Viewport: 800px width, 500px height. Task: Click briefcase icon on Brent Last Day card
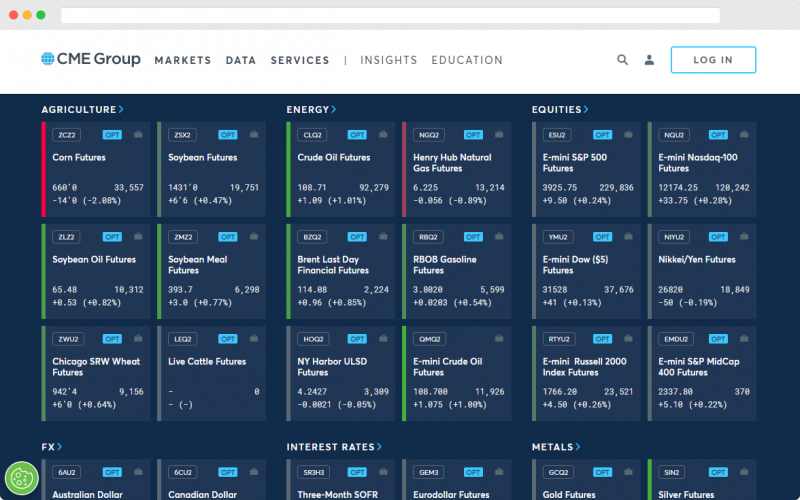383,237
